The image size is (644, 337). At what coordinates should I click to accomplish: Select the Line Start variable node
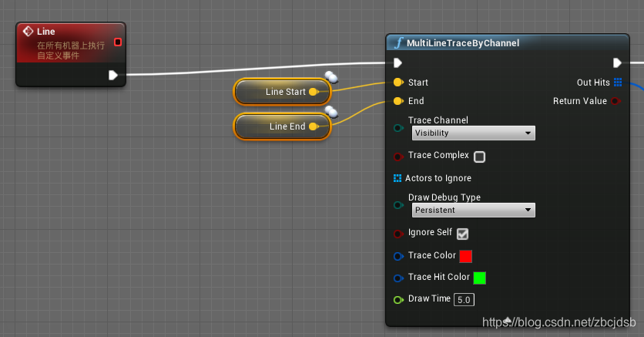pyautogui.click(x=282, y=92)
